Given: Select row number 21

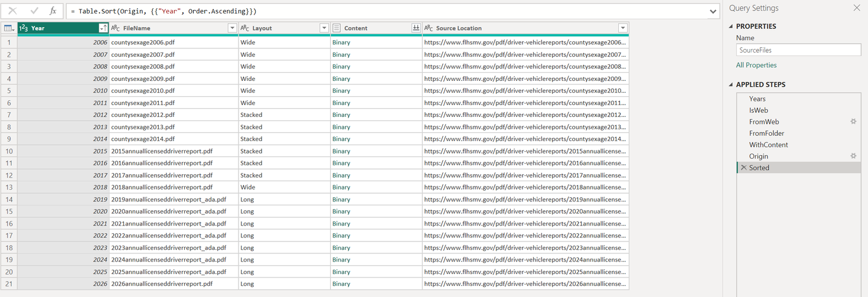Looking at the screenshot, I should [x=9, y=284].
